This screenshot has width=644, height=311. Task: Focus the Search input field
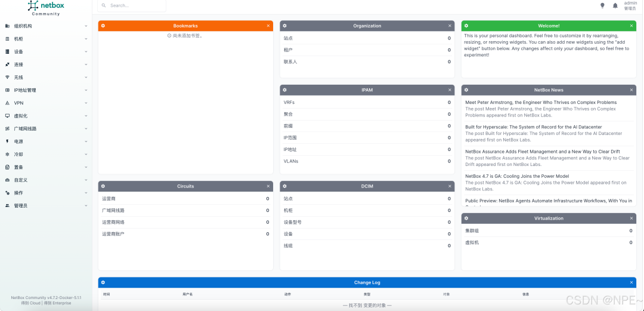click(132, 6)
